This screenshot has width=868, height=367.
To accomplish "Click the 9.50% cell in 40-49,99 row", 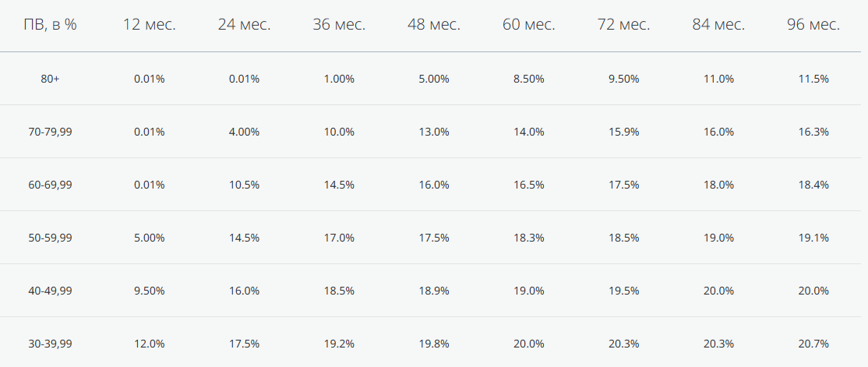I will (x=150, y=291).
